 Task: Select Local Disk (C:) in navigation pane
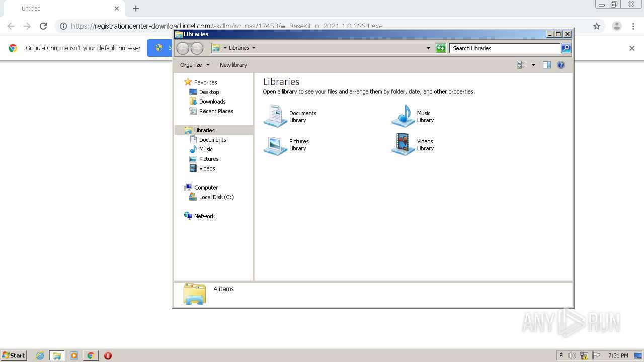pyautogui.click(x=216, y=197)
